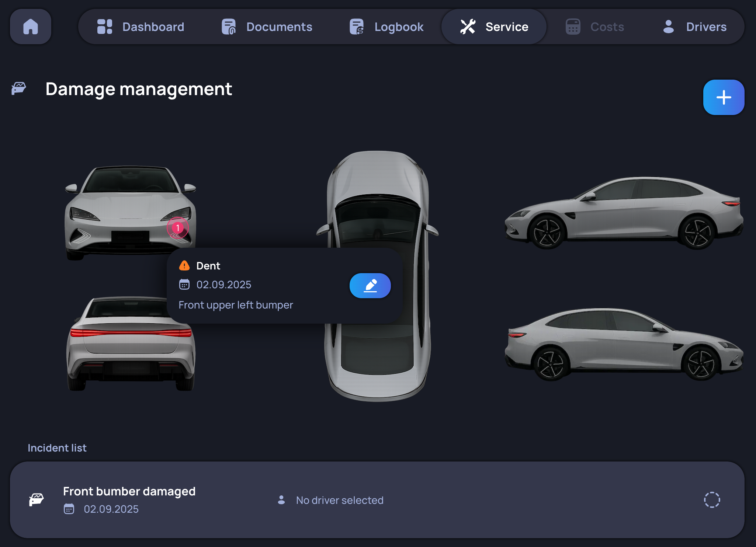Click No driver selected label
The image size is (756, 547).
click(x=339, y=500)
